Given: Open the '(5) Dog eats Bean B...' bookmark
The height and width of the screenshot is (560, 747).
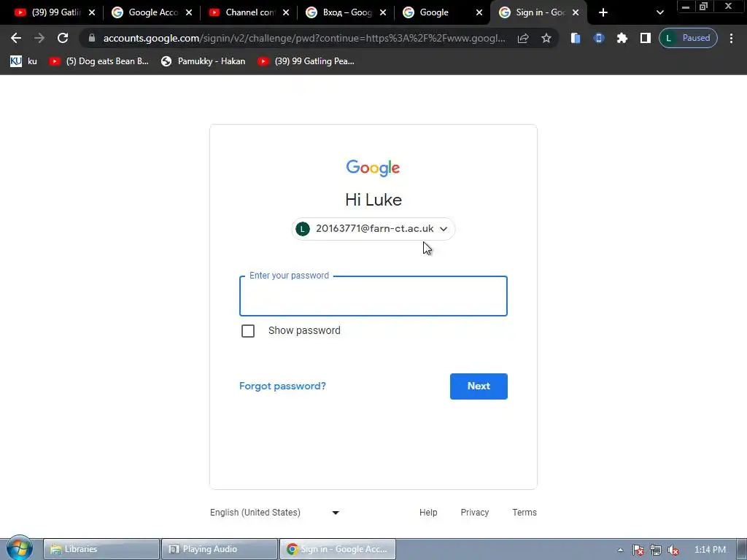Looking at the screenshot, I should (99, 61).
